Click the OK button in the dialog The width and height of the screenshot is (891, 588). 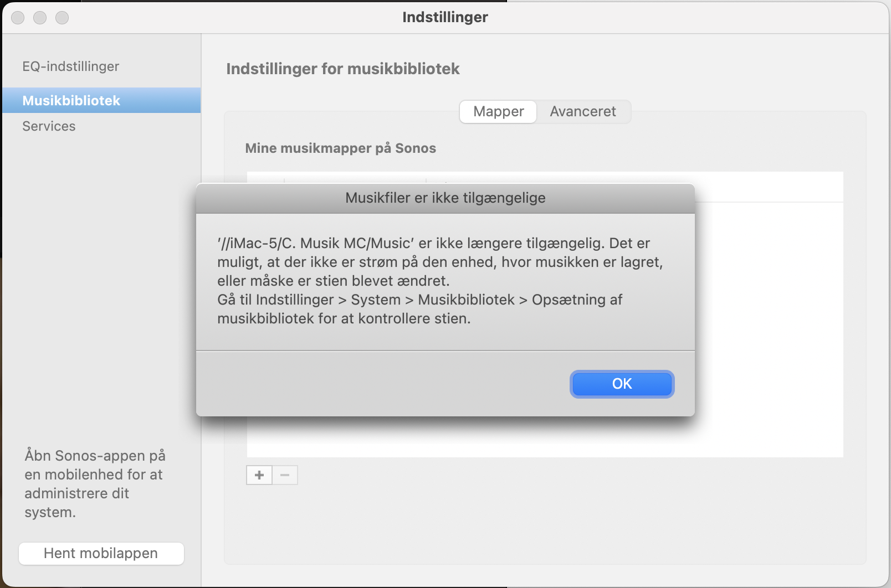pyautogui.click(x=622, y=384)
